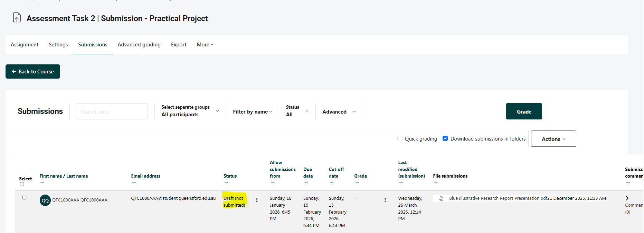Switch to the Advanced grading tab
The width and height of the screenshot is (644, 233).
[x=139, y=45]
